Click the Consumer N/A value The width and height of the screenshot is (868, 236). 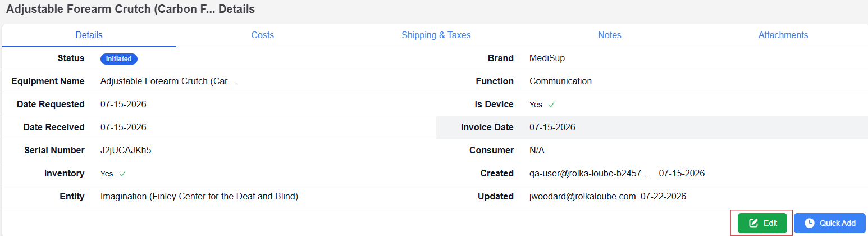click(x=537, y=151)
